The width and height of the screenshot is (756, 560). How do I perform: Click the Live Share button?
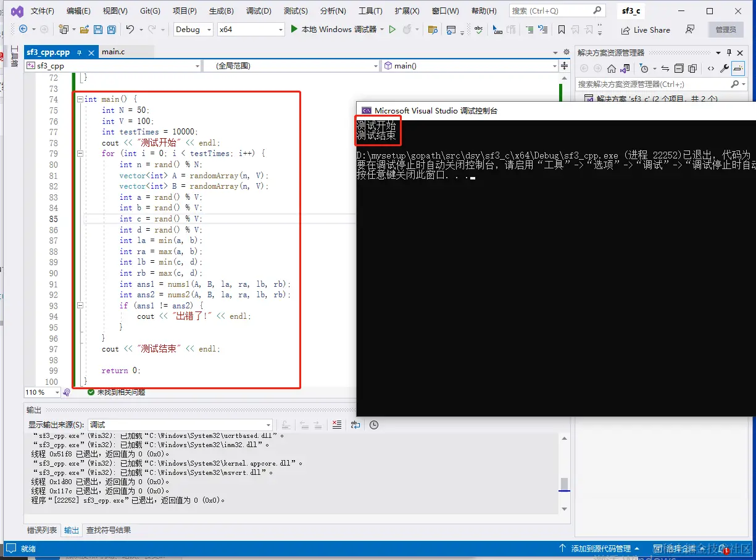click(644, 30)
